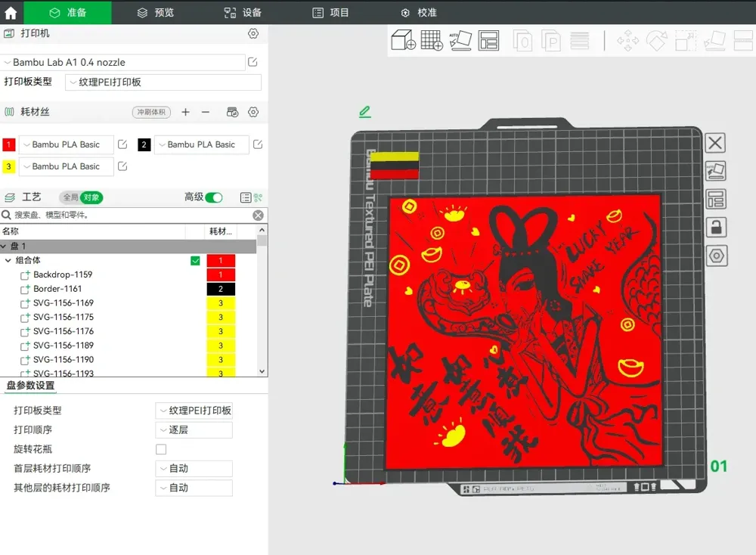Screen dimensions: 756x555
Task: Click the Add cube model toolbar icon
Action: coord(403,41)
